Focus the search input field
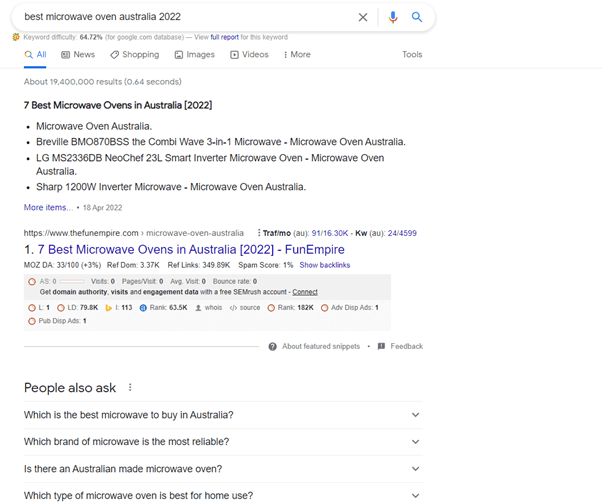 pos(186,17)
